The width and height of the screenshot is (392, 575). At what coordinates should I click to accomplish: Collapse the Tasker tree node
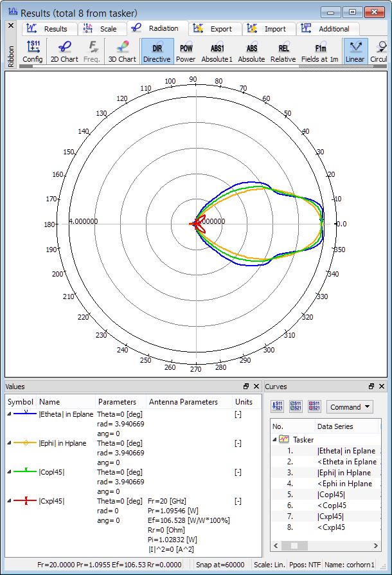coord(274,439)
